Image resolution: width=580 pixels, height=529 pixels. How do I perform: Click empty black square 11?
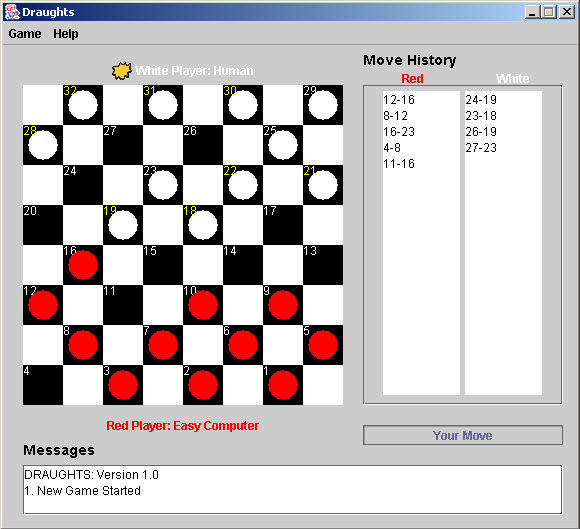click(x=123, y=305)
